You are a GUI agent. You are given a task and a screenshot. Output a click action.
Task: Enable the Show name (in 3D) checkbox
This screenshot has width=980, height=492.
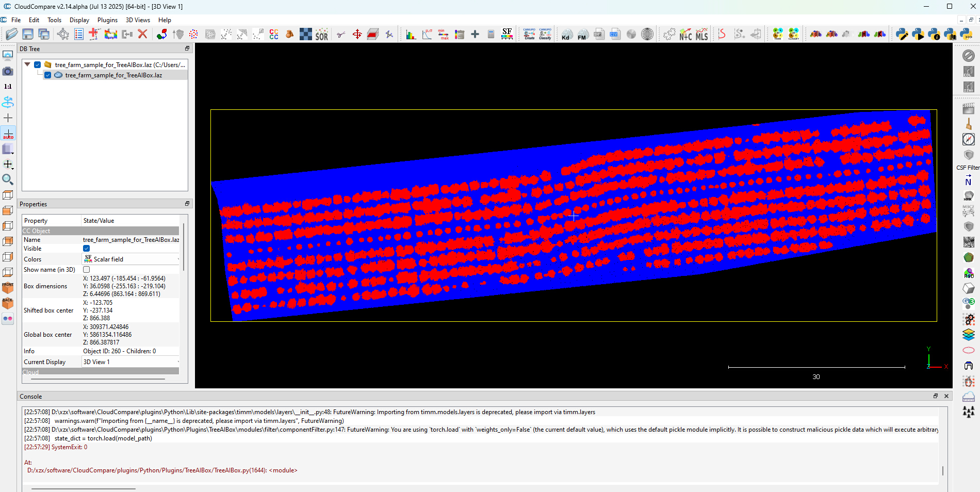87,269
